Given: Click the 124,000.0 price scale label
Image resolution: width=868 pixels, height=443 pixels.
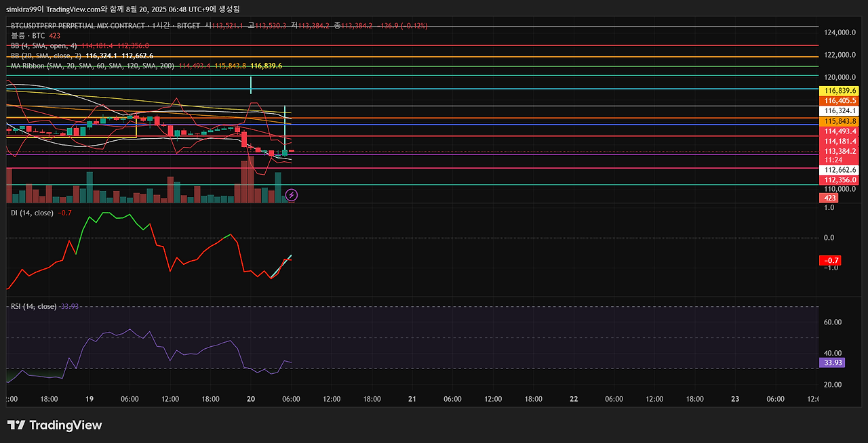Looking at the screenshot, I should (x=840, y=33).
